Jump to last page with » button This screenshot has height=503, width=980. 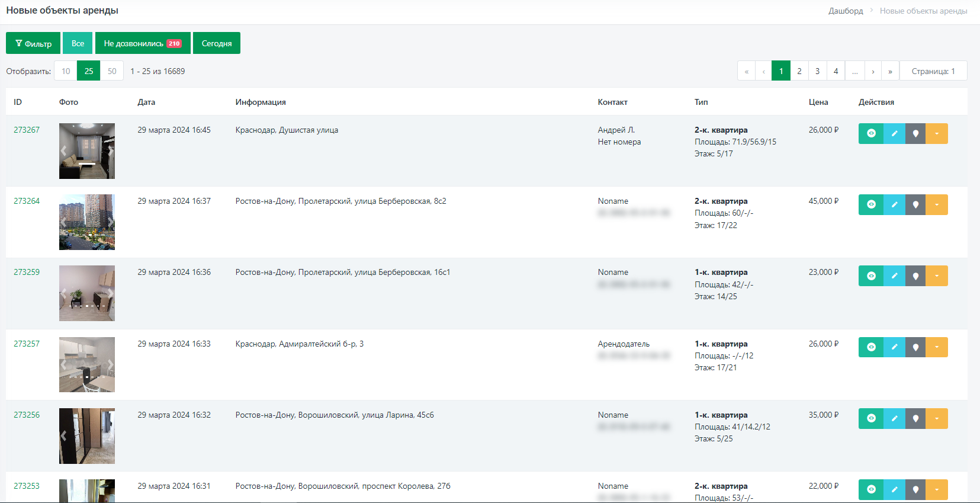pyautogui.click(x=890, y=71)
